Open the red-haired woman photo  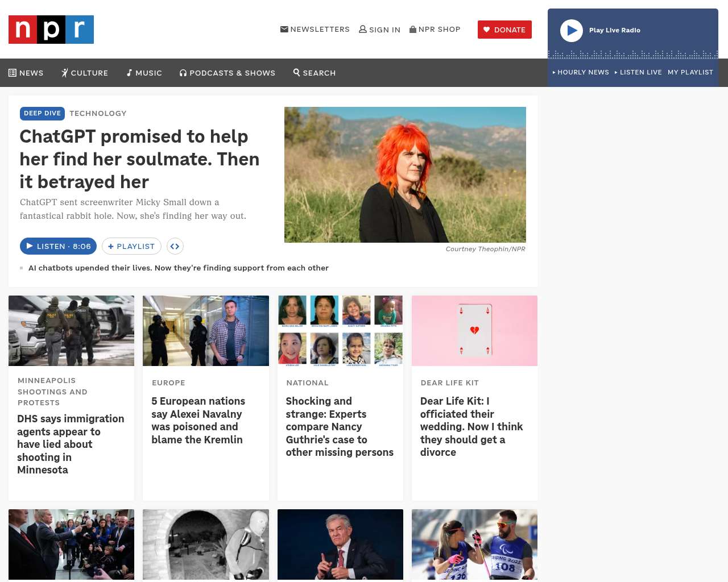405,174
